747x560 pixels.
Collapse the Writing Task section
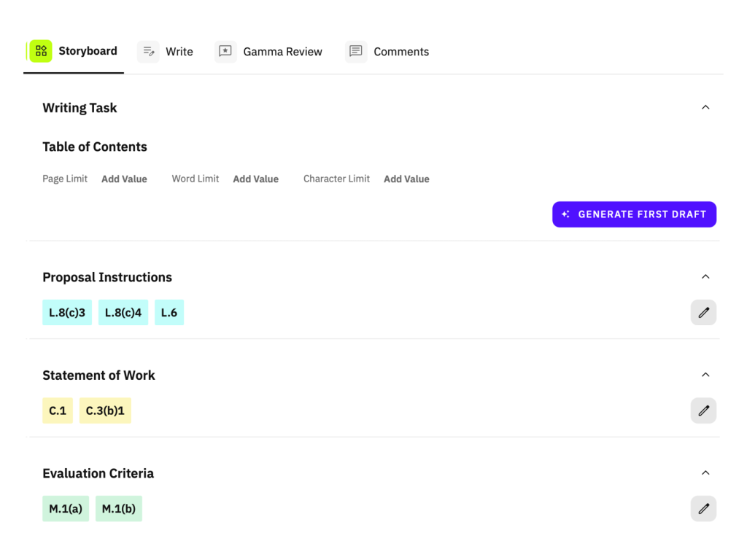705,108
